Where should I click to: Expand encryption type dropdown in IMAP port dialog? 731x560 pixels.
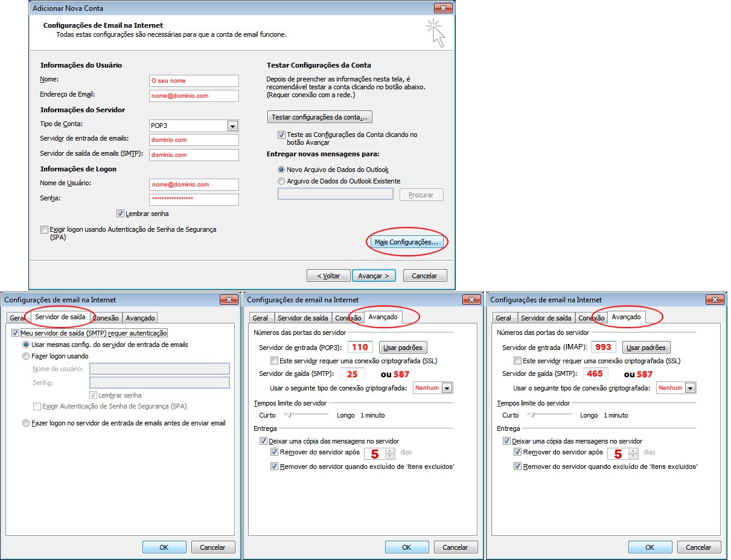click(690, 388)
